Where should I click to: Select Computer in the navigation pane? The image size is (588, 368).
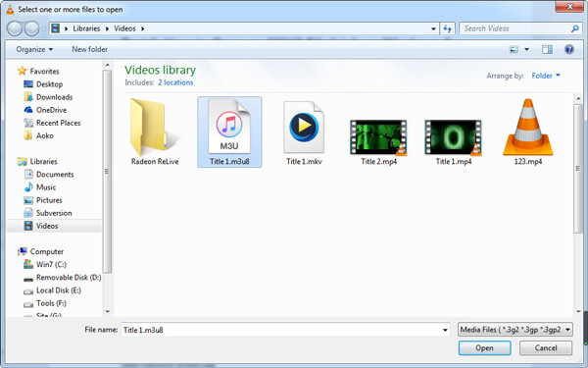click(x=46, y=251)
